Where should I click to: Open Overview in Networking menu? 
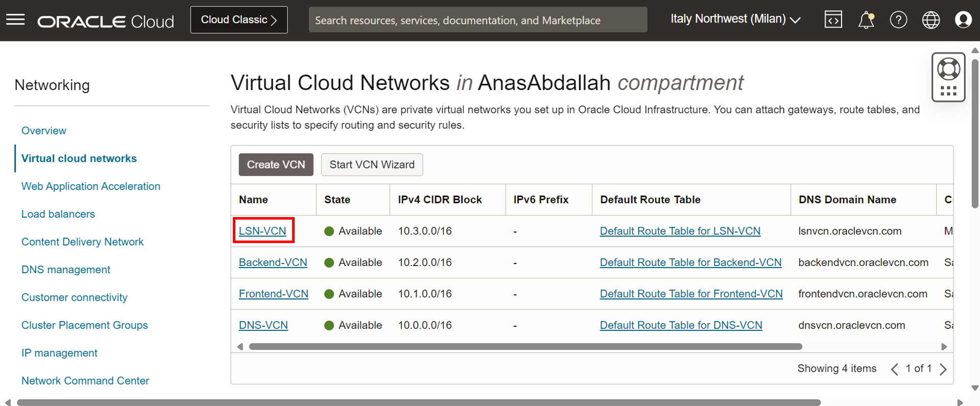tap(44, 131)
